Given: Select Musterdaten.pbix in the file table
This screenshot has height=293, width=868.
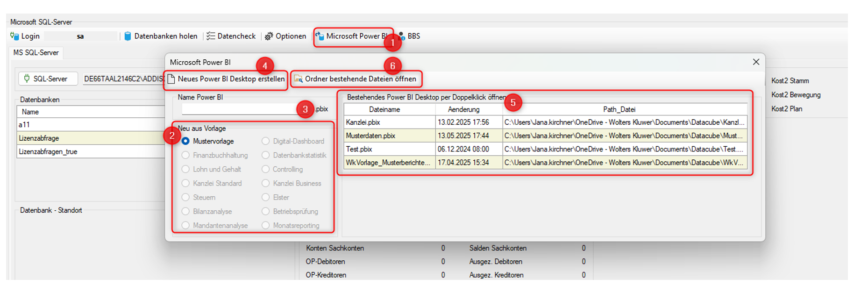Looking at the screenshot, I should tap(545, 136).
